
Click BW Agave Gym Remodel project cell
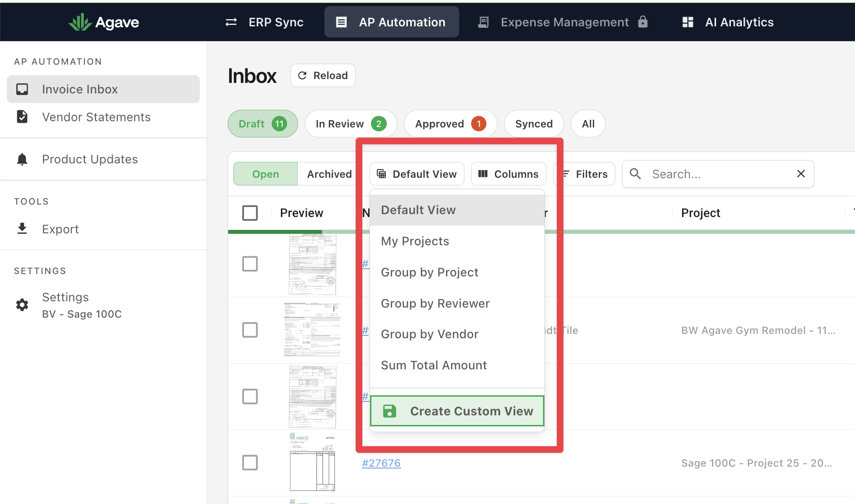click(758, 330)
